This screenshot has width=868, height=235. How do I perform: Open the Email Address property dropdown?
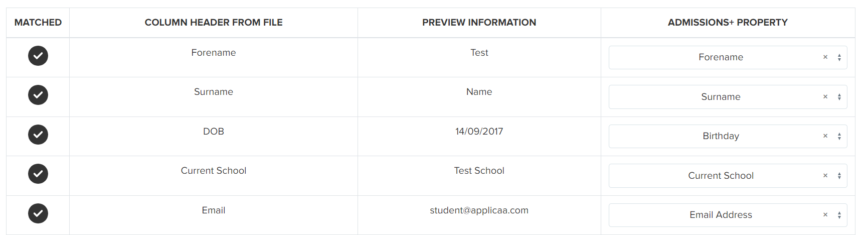839,215
